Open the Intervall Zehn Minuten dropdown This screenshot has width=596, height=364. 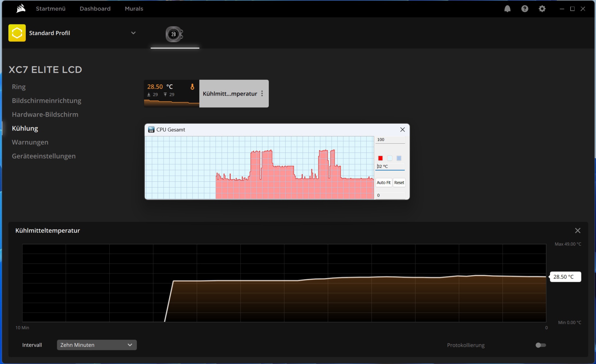97,345
